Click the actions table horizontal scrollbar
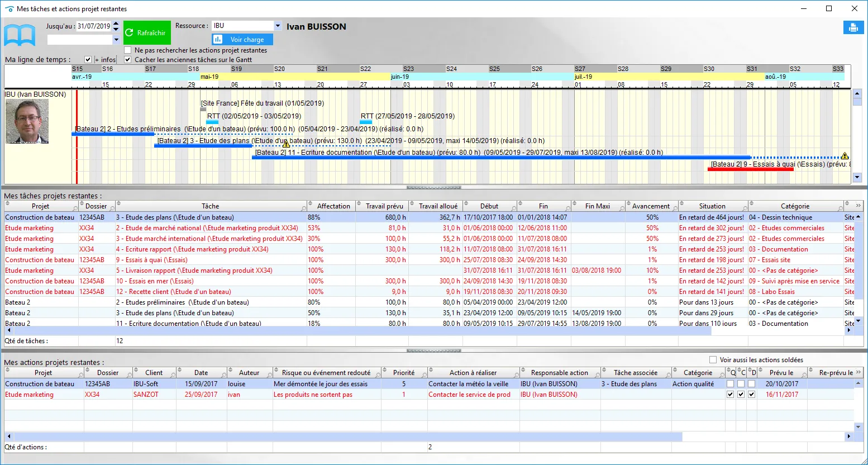The image size is (868, 465). coord(344,436)
